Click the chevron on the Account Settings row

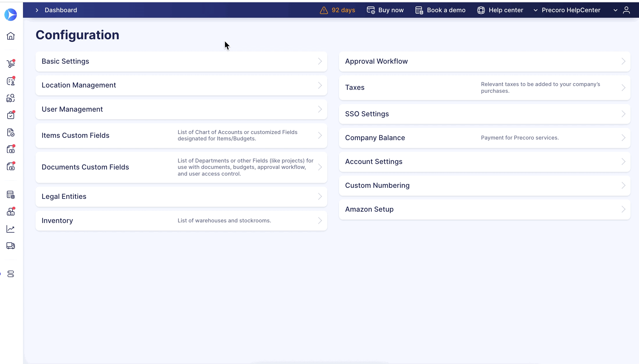[623, 162]
